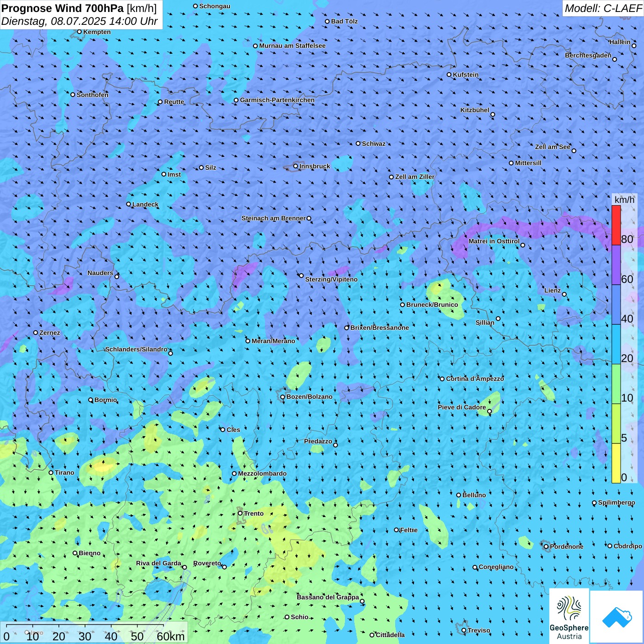This screenshot has width=644, height=644.
Task: Click the 'Meran/Merano' label
Action: click(273, 341)
